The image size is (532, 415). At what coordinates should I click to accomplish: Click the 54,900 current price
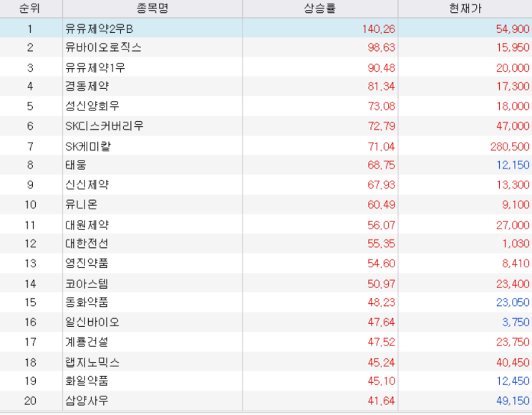pos(513,29)
